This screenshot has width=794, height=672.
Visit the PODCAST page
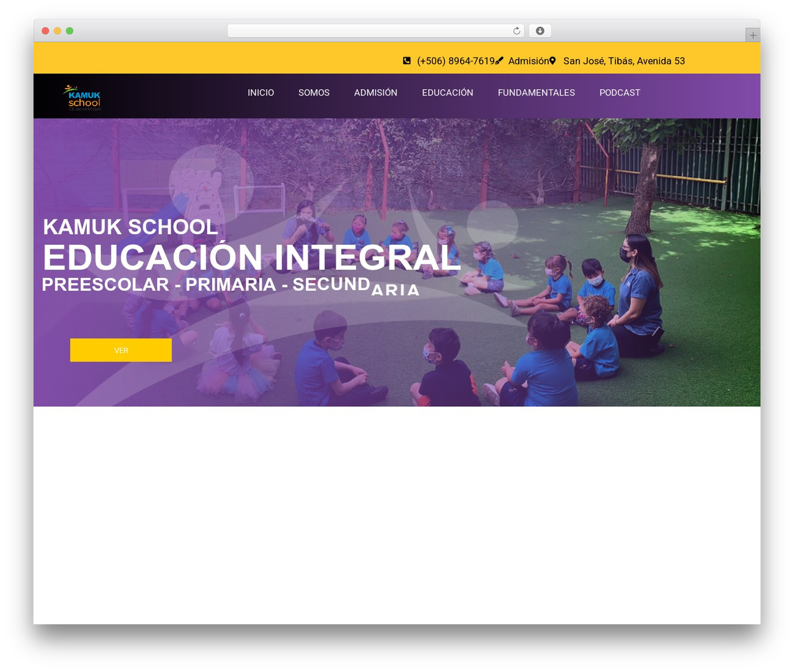[x=620, y=92]
